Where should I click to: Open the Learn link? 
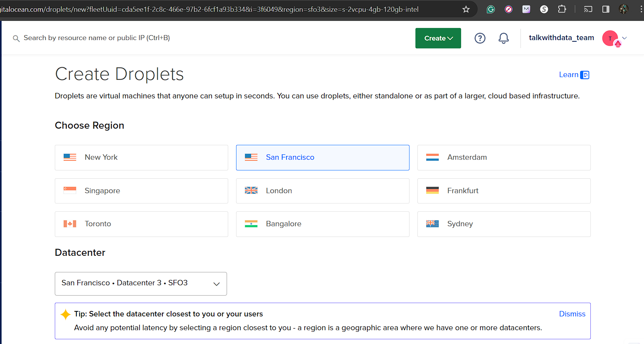click(x=568, y=75)
